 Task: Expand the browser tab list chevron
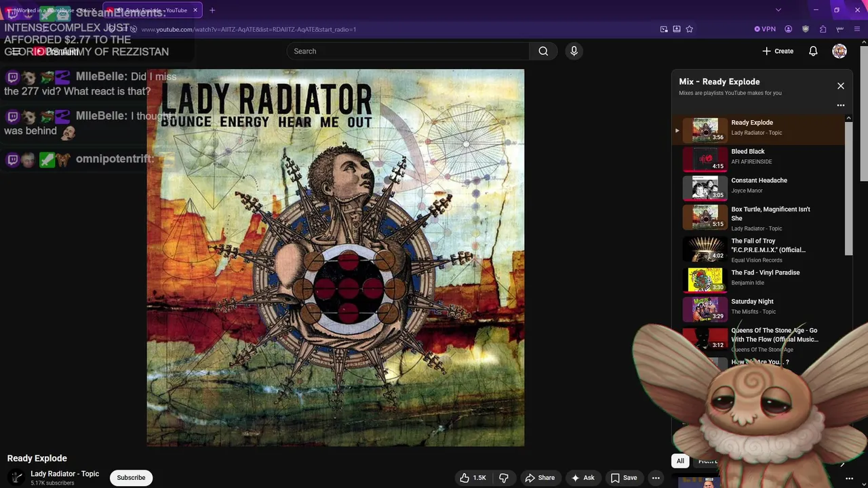pos(778,10)
